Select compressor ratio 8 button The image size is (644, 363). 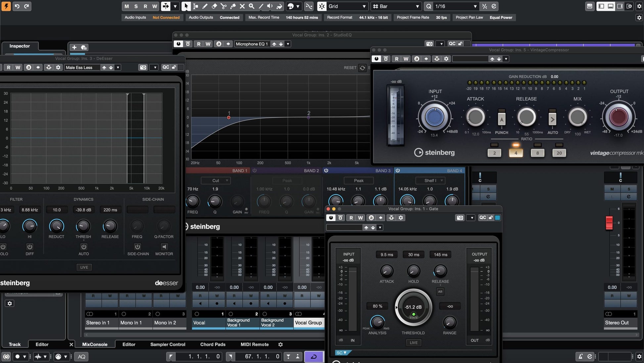pyautogui.click(x=537, y=153)
